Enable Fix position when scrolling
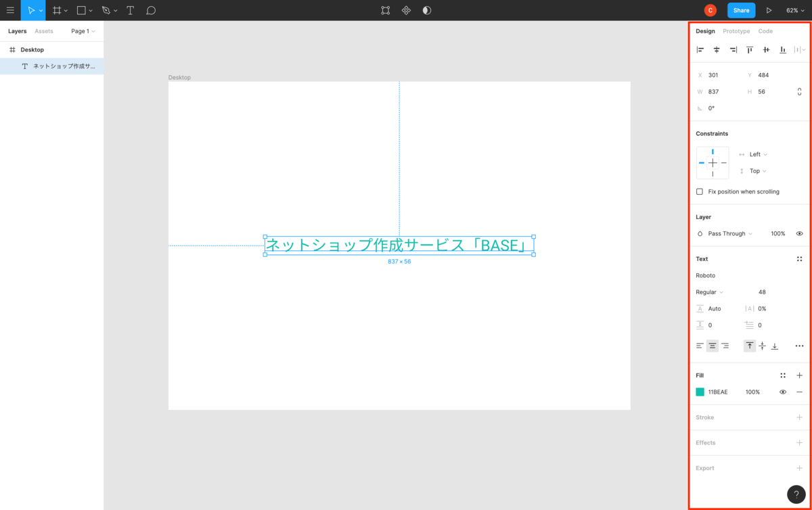This screenshot has width=812, height=510. tap(700, 191)
